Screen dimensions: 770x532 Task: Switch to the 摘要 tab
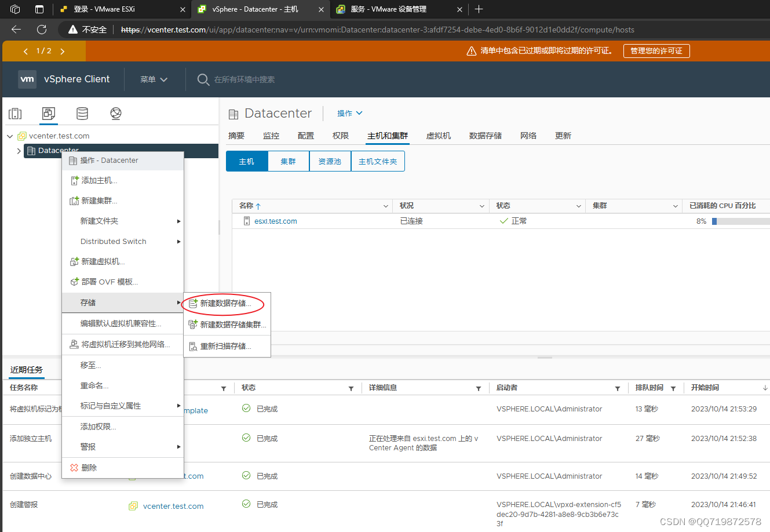click(x=236, y=136)
